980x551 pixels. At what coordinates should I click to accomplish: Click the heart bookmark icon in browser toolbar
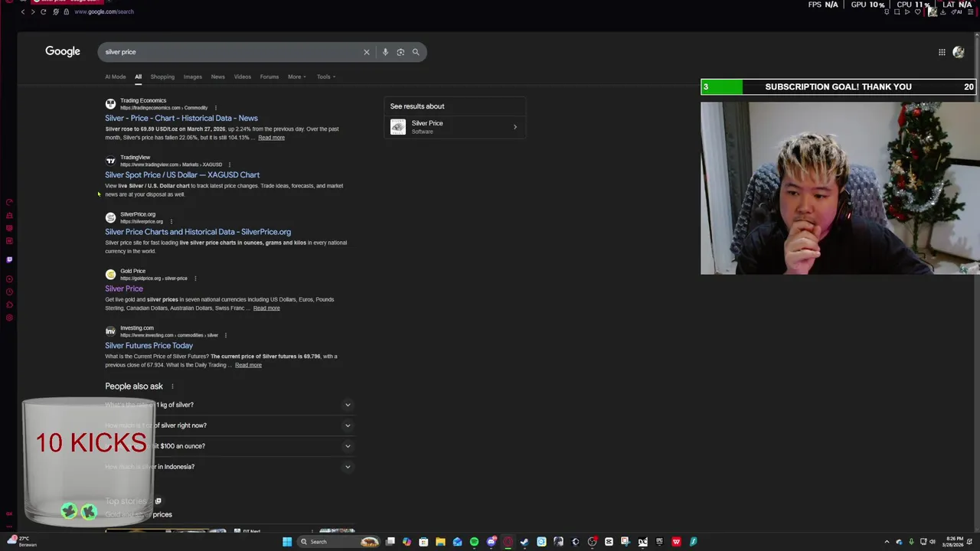coord(918,11)
